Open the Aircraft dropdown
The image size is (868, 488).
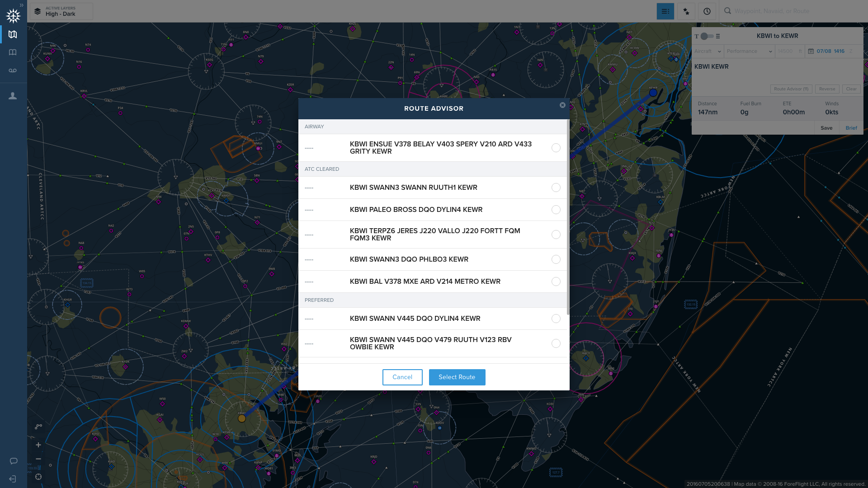707,51
